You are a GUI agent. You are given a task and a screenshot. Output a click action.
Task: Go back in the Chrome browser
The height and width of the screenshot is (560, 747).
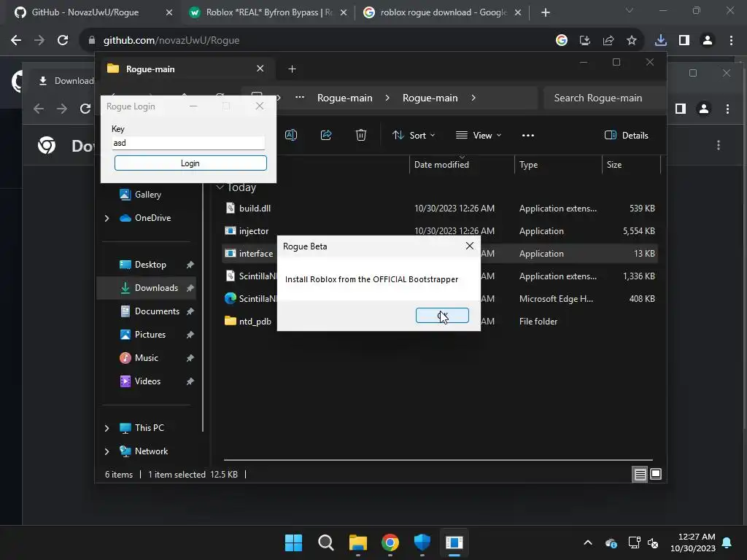pos(16,41)
